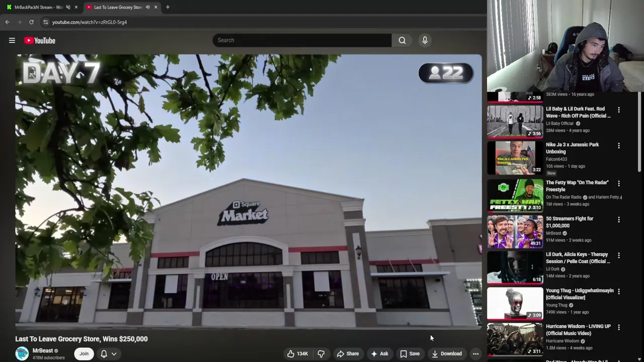Mute the Last To Leave Grocery Store tab
The height and width of the screenshot is (362, 644).
[147, 7]
